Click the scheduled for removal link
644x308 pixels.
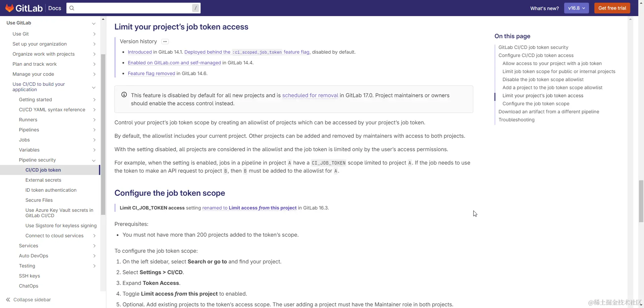coord(310,95)
